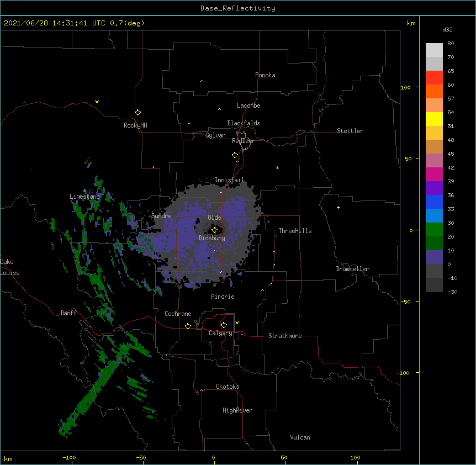Viewport: 476px width, 465px height.
Task: Click the HighRiver town label
Action: (237, 410)
